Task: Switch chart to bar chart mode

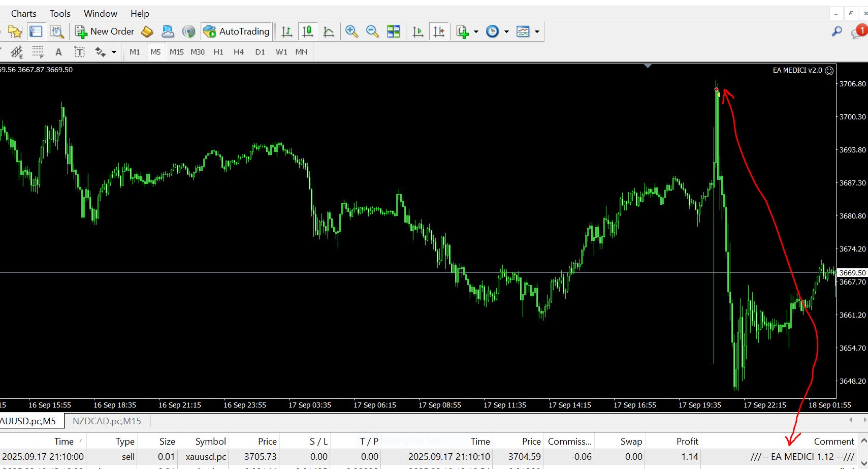Action: point(287,32)
